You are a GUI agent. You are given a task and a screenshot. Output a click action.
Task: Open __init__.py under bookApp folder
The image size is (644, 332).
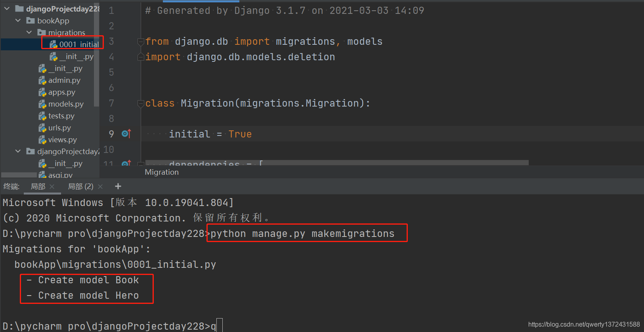click(60, 69)
